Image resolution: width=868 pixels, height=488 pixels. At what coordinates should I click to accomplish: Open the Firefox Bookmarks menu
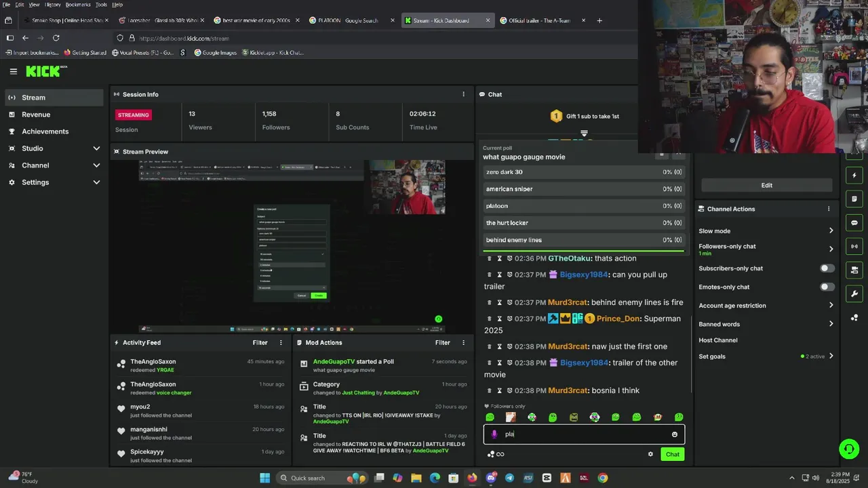tap(78, 5)
